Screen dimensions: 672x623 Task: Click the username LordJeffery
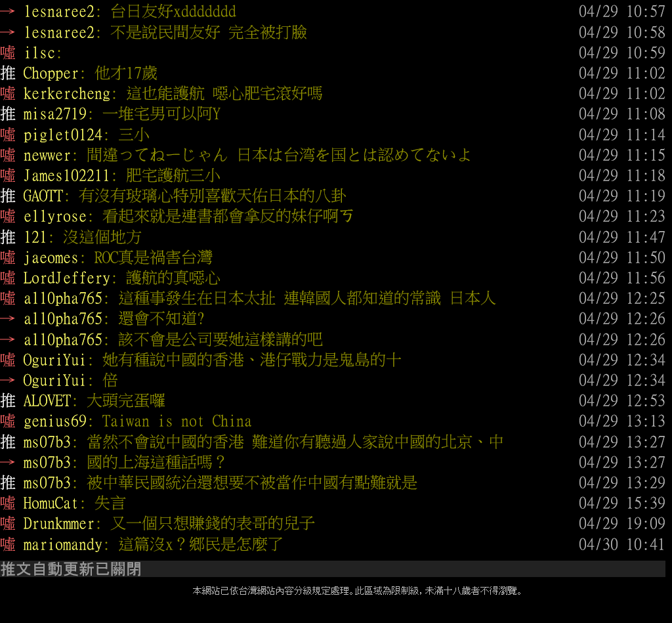point(67,278)
